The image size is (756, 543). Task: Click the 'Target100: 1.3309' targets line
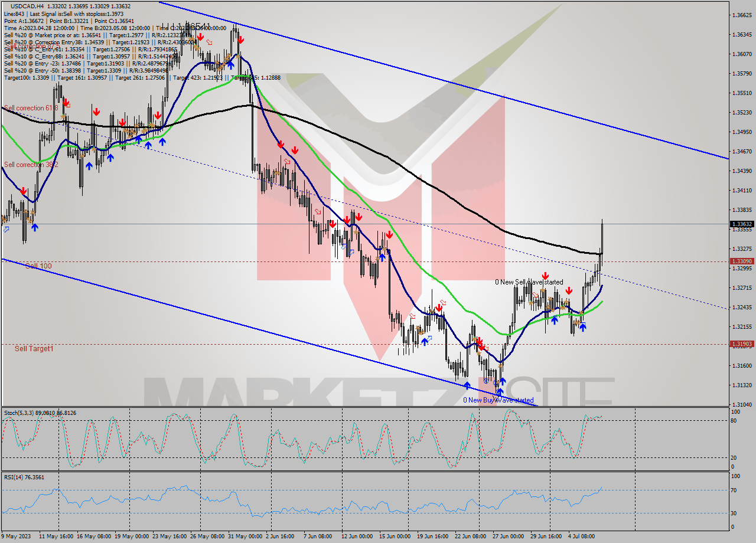click(x=142, y=77)
